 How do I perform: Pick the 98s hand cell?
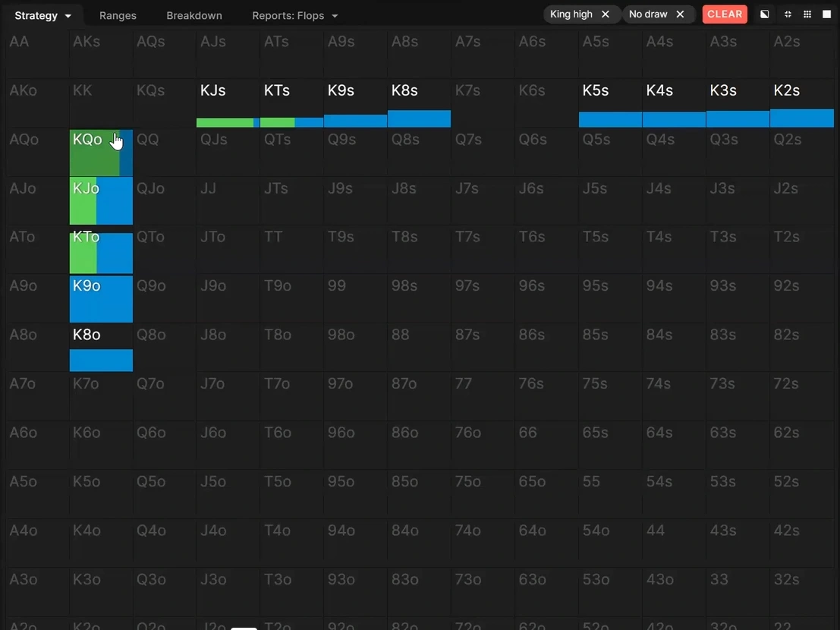[x=420, y=298]
